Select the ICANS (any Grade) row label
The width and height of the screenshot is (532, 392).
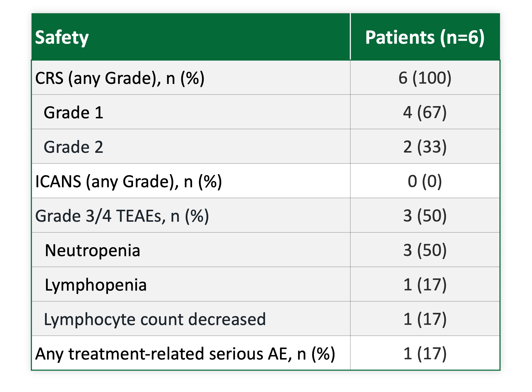128,181
